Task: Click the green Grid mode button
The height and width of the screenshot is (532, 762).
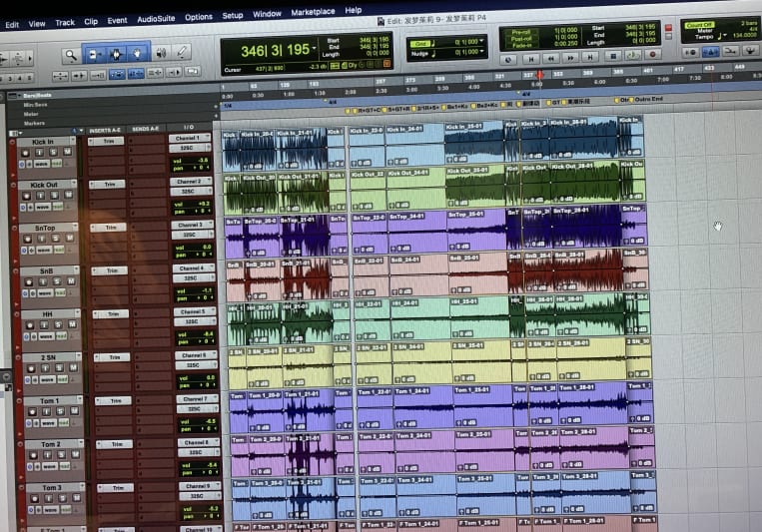Action: (419, 44)
